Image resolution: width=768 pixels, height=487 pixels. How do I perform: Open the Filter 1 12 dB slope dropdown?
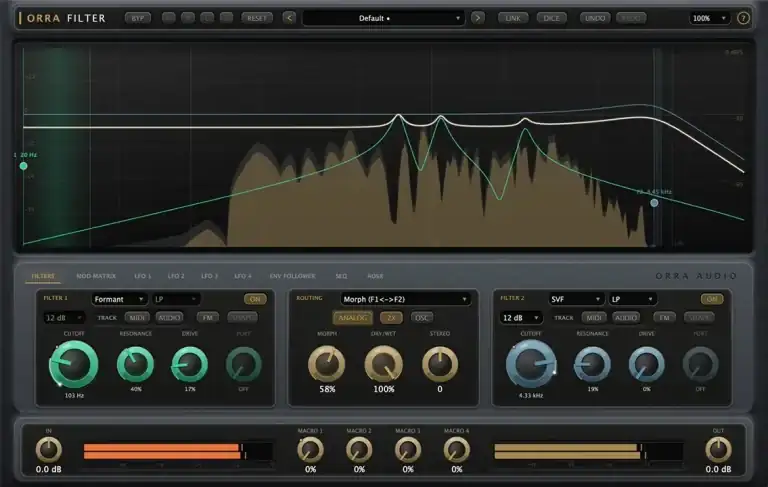coord(64,318)
